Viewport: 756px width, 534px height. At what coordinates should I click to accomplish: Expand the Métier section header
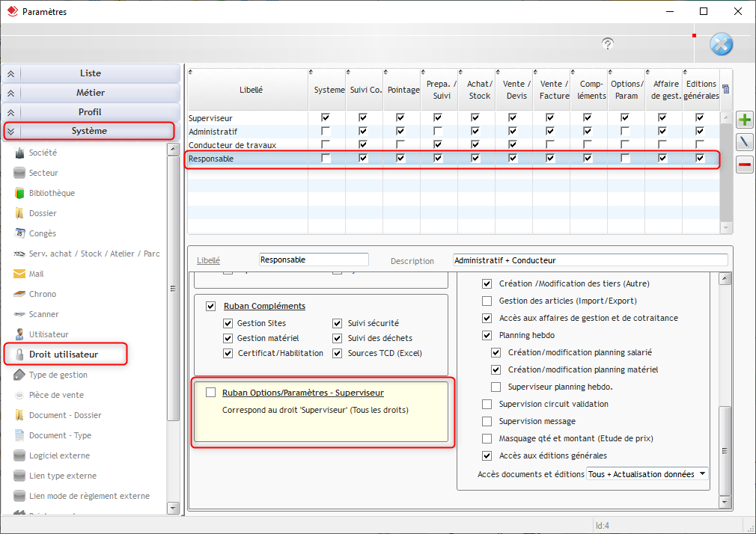click(x=90, y=93)
